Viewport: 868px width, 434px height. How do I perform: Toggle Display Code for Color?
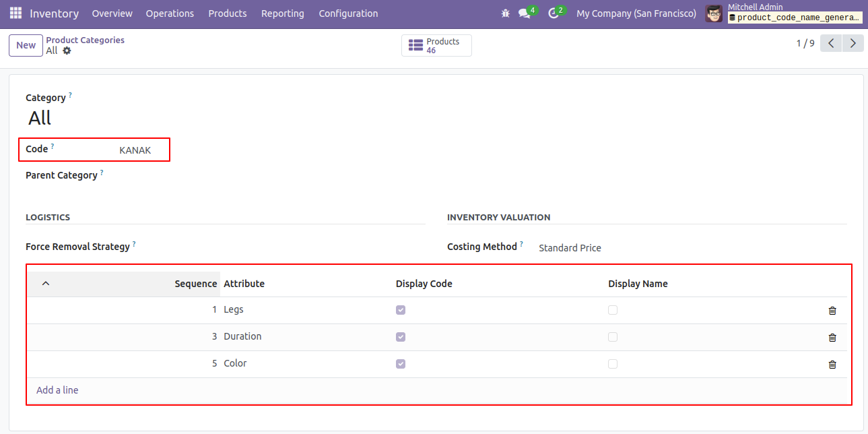coord(401,364)
